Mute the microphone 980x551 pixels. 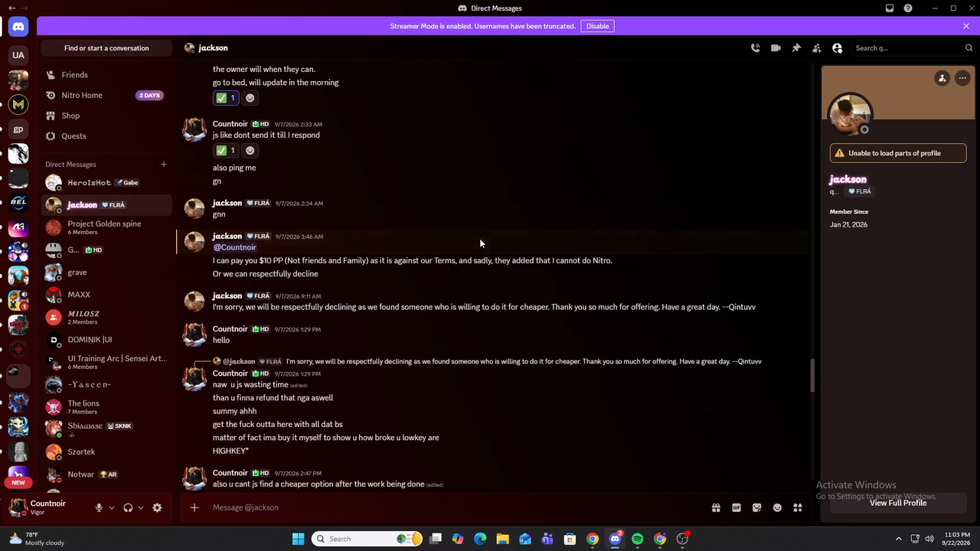tap(99, 507)
